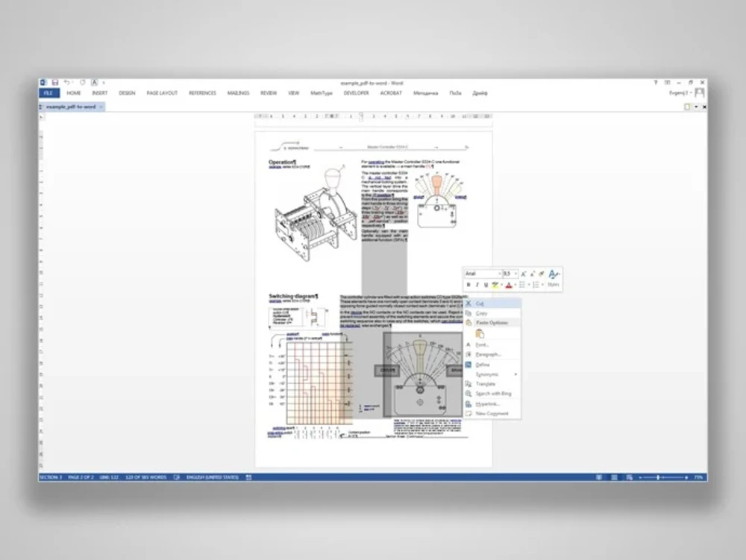Undo the last action

point(67,83)
